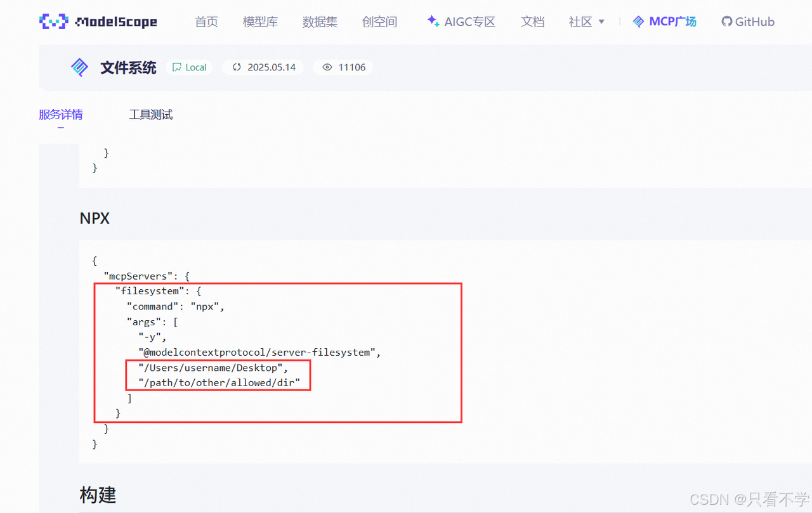Open the ModelScope logo home link
This screenshot has height=513, width=812.
click(x=98, y=22)
